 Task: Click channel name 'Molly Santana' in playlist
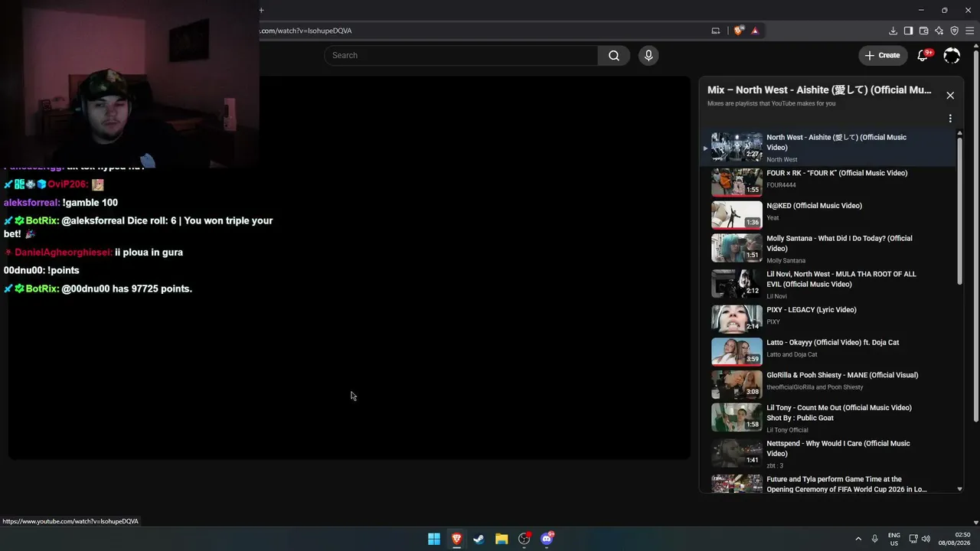786,261
